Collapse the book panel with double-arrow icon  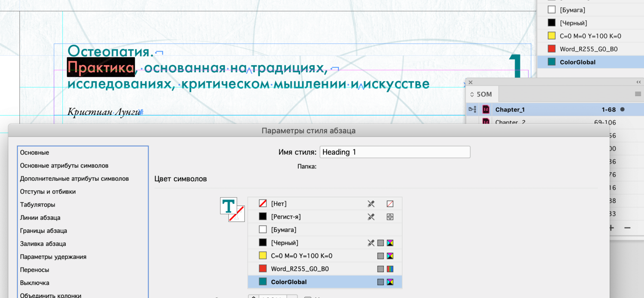638,82
